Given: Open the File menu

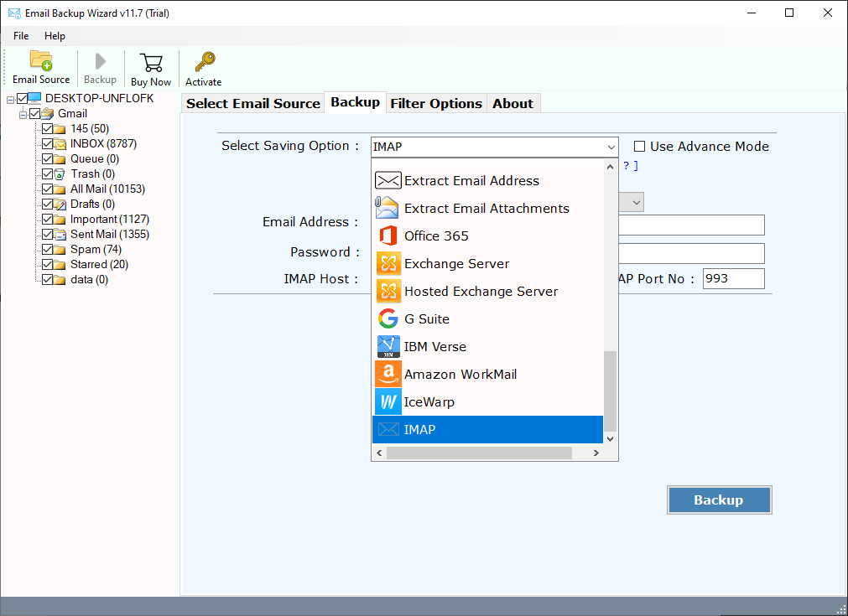Looking at the screenshot, I should click(x=21, y=36).
